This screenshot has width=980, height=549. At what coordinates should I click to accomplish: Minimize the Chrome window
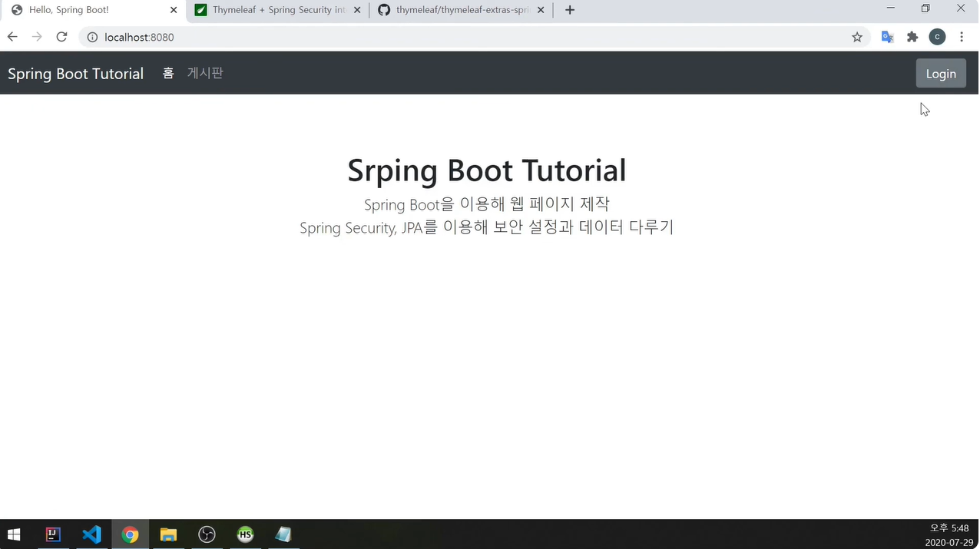pos(891,8)
